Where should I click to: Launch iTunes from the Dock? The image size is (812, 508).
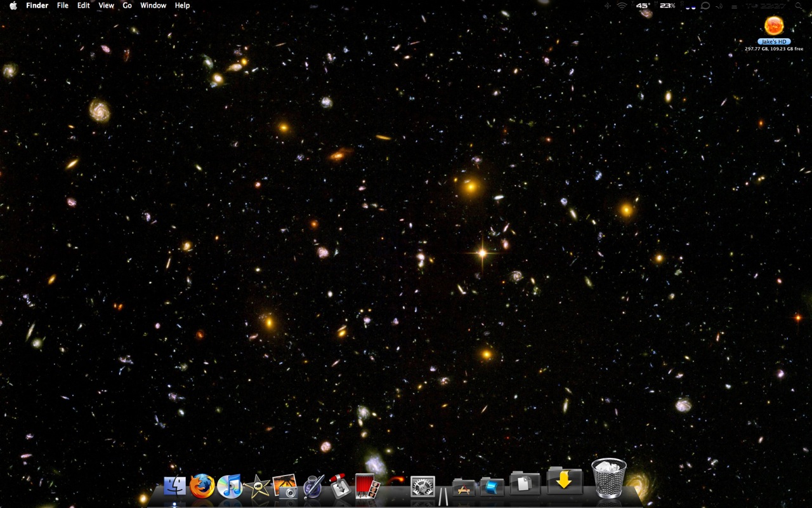[x=230, y=486]
